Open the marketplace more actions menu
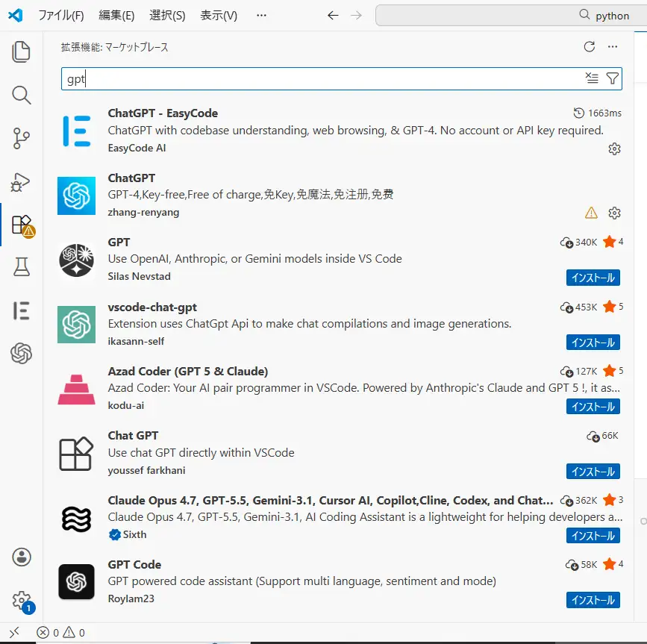This screenshot has width=647, height=644. (x=613, y=46)
